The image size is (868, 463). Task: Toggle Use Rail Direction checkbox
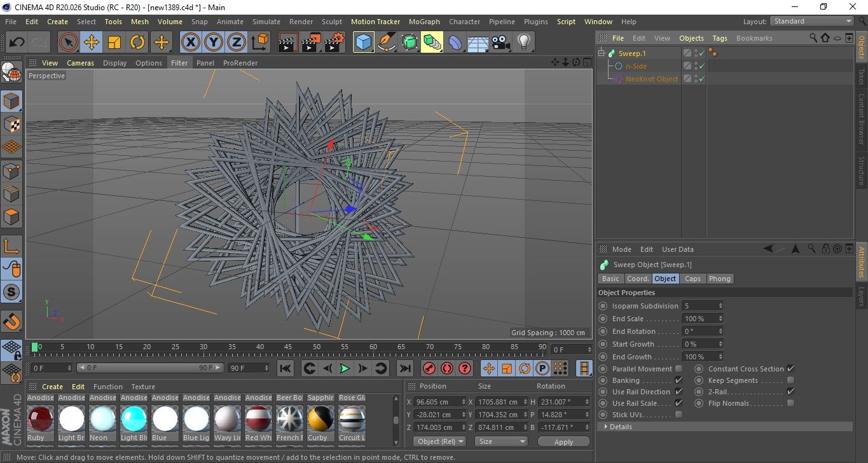point(679,392)
